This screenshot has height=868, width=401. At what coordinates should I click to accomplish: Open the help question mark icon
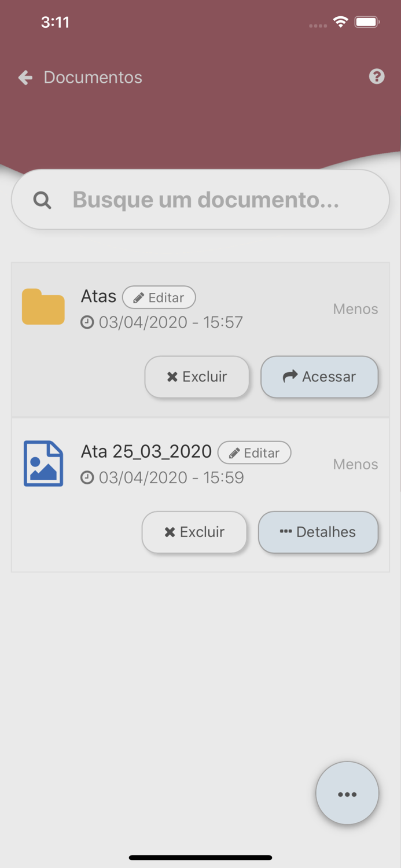pyautogui.click(x=377, y=76)
